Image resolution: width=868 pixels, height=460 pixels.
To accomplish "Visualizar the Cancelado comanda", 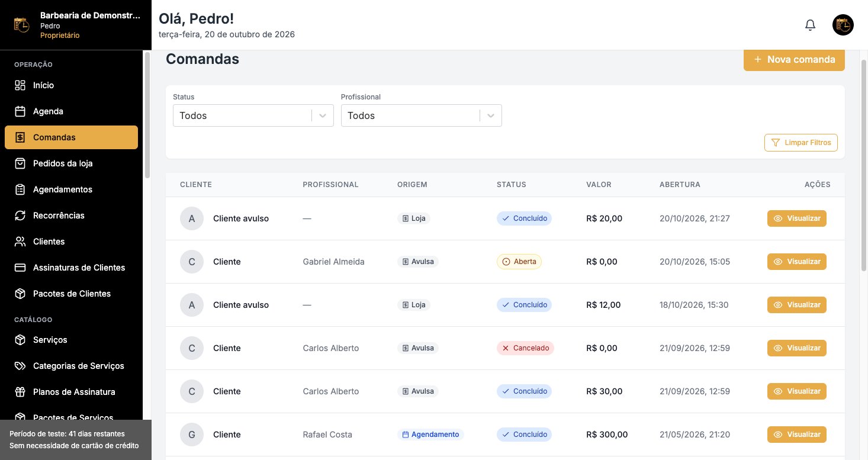I will point(797,348).
